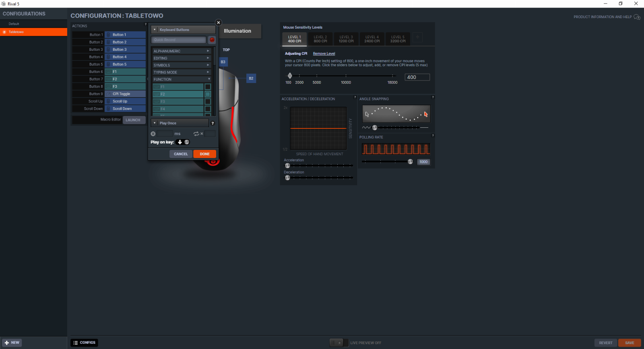Open Product Information and Help chat icon
Image resolution: width=644 pixels, height=349 pixels.
(637, 17)
